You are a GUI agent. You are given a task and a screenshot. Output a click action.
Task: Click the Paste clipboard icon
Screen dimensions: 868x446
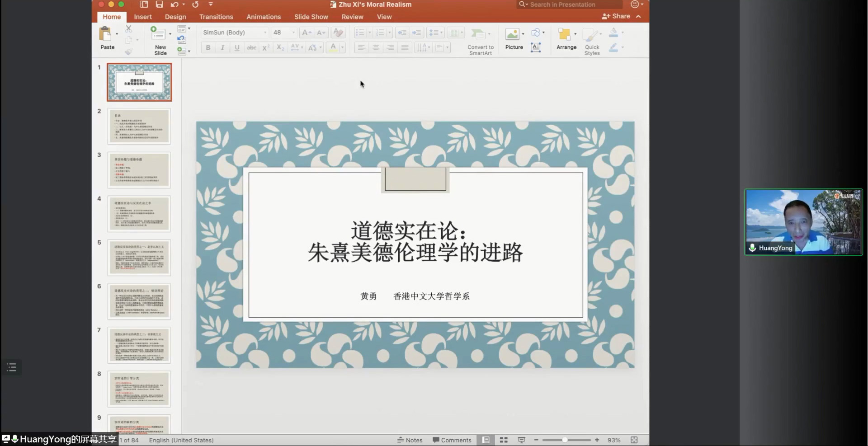click(x=105, y=34)
